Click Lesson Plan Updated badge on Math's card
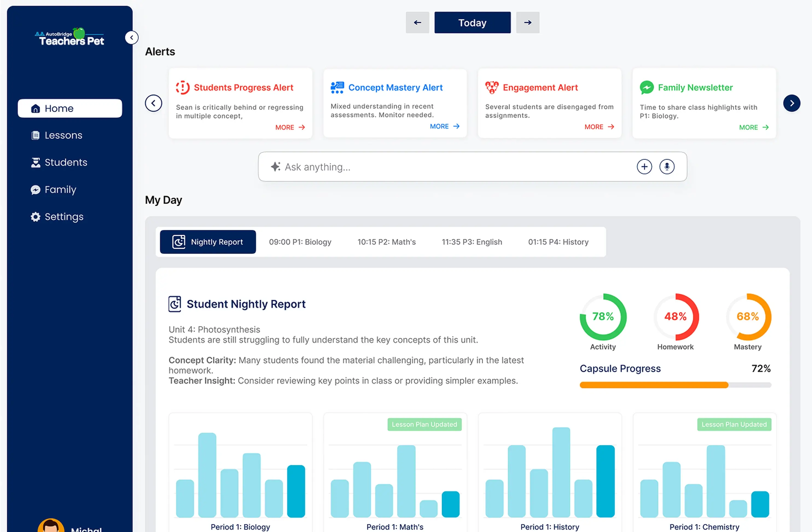Screen dimensions: 812x532 [424, 424]
